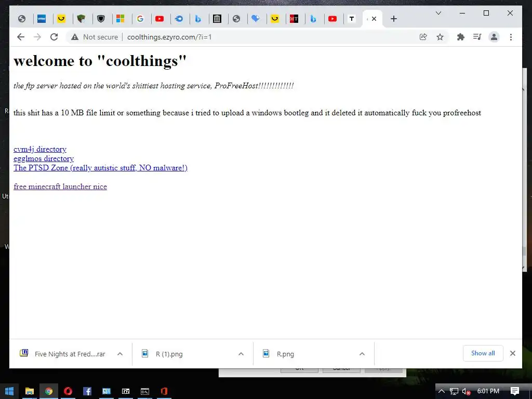Launch Opera from the taskbar
The width and height of the screenshot is (532, 399).
coord(68,391)
